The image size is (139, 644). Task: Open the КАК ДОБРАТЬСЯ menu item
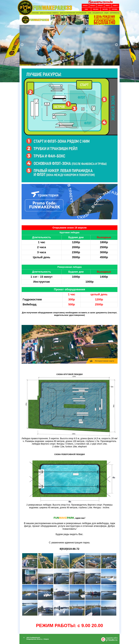[x=98, y=13]
